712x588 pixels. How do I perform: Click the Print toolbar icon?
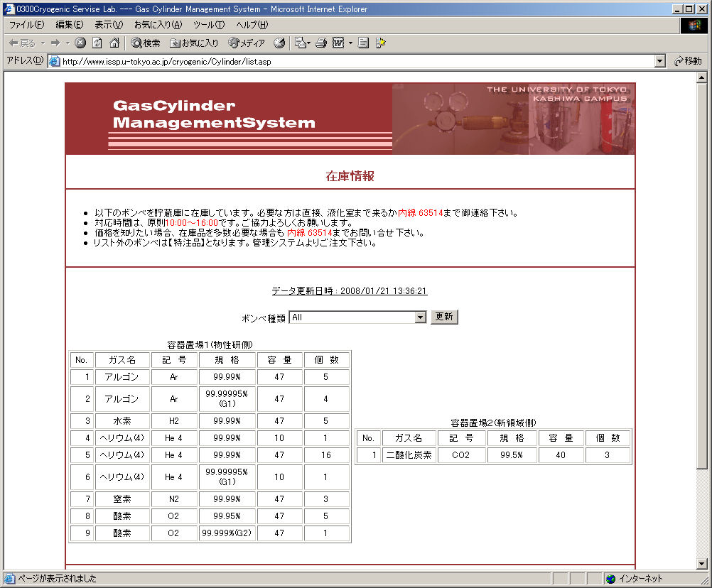tap(321, 43)
